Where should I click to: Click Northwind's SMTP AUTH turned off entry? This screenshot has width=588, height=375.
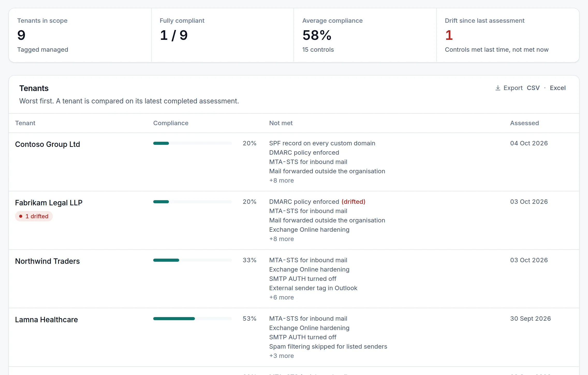pos(303,279)
